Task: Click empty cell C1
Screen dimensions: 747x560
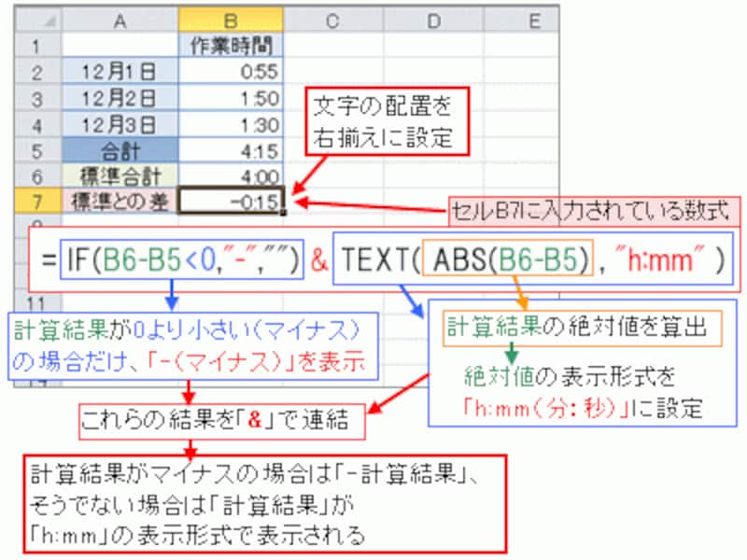Action: click(x=333, y=46)
